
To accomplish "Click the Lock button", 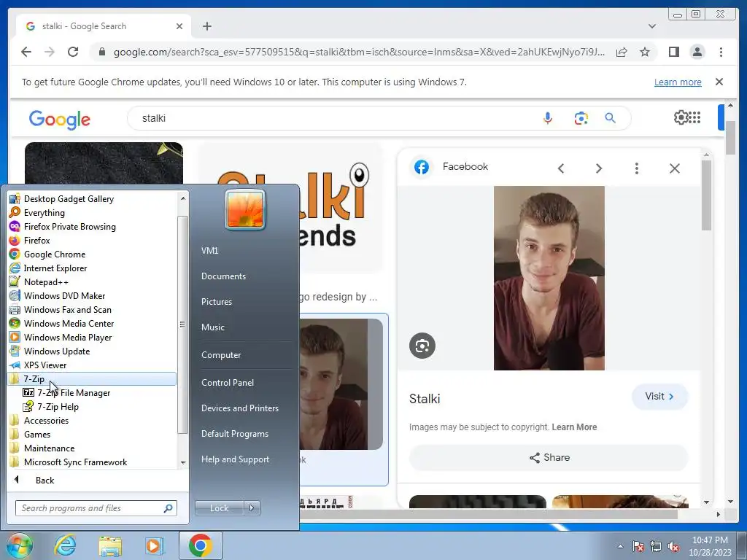I will coord(219,508).
